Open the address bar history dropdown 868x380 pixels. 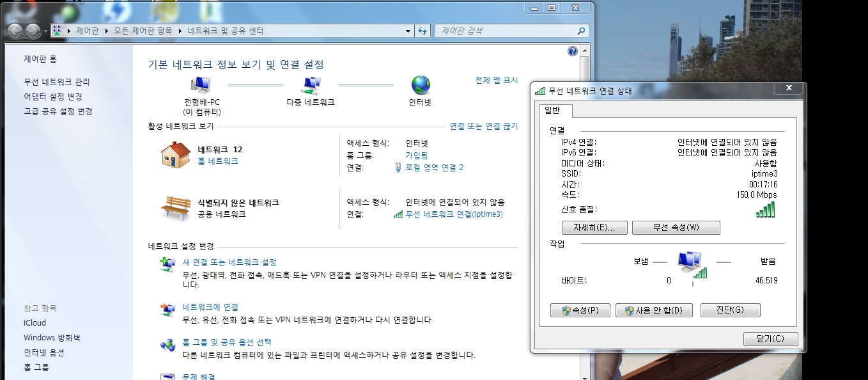click(408, 31)
